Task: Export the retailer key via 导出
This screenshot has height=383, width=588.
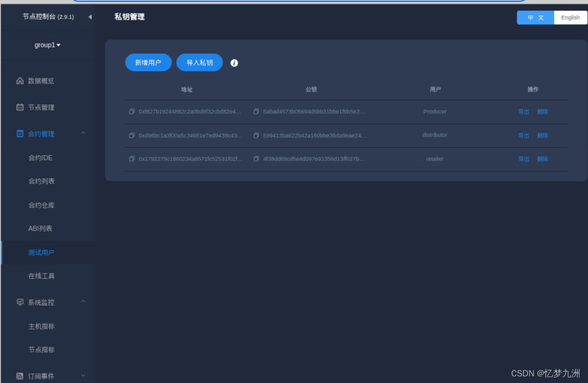Action: pos(523,159)
